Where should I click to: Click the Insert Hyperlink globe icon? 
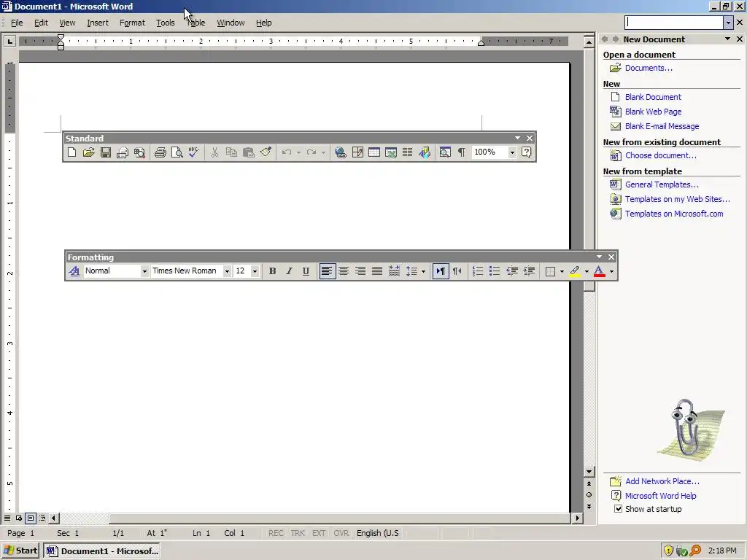click(x=340, y=152)
